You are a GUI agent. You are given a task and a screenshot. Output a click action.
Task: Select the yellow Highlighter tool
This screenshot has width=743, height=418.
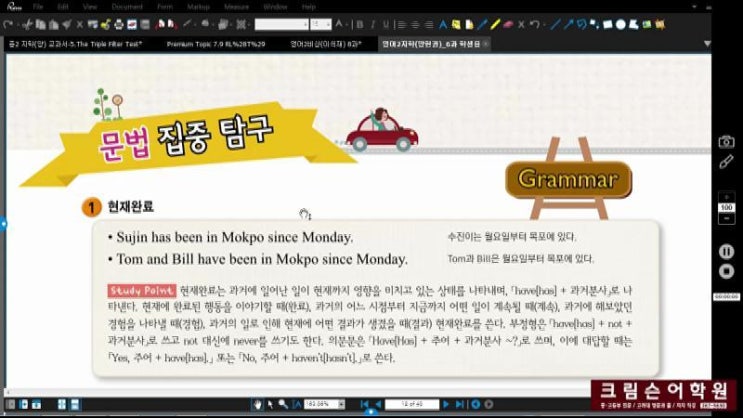click(495, 24)
